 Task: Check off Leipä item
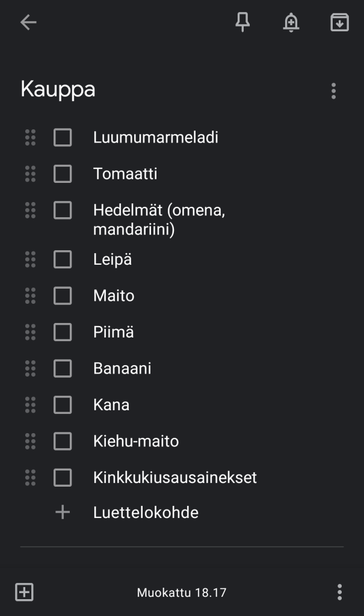tap(63, 259)
